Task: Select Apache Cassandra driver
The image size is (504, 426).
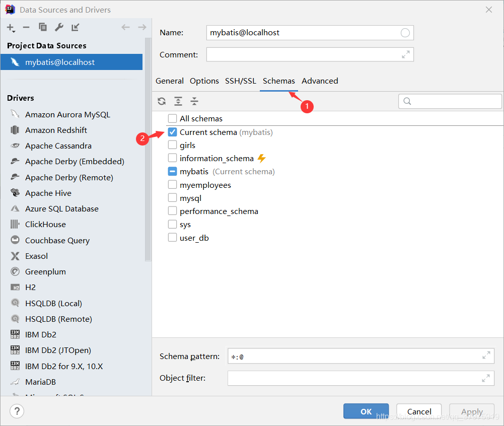Action: click(x=58, y=146)
